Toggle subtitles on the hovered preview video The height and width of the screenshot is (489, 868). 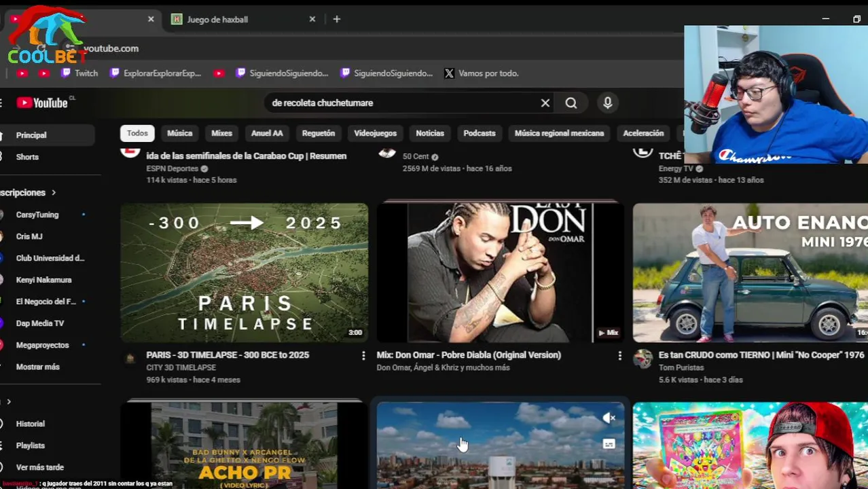tap(609, 444)
